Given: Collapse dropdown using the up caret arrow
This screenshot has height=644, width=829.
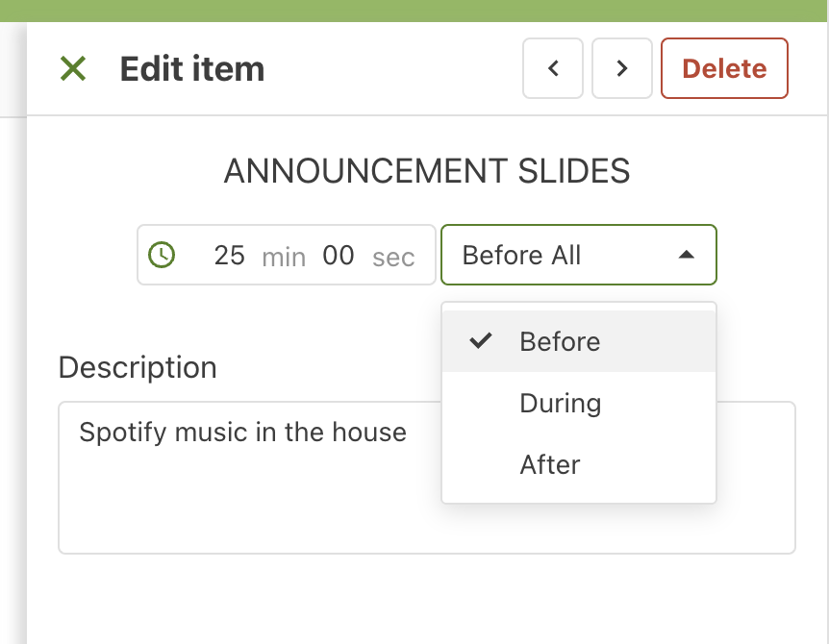Looking at the screenshot, I should click(687, 255).
